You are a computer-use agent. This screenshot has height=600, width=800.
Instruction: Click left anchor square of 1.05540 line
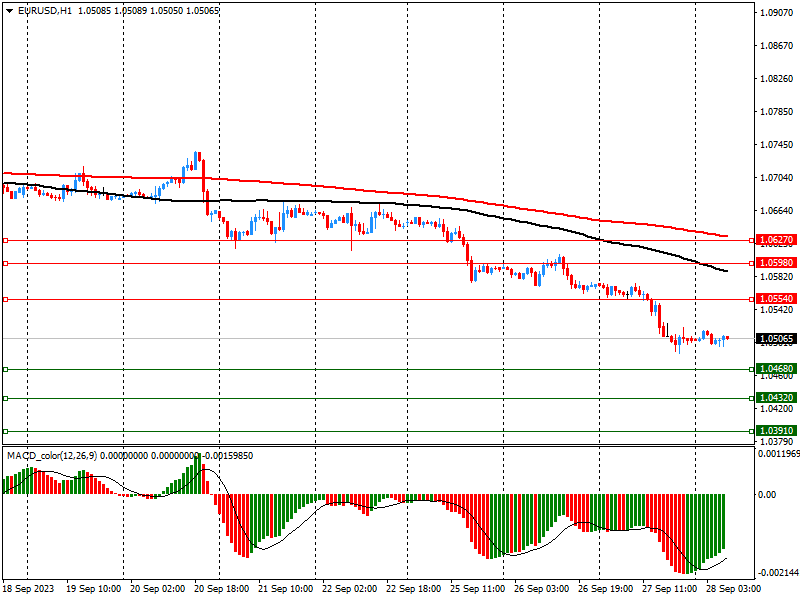coord(6,299)
